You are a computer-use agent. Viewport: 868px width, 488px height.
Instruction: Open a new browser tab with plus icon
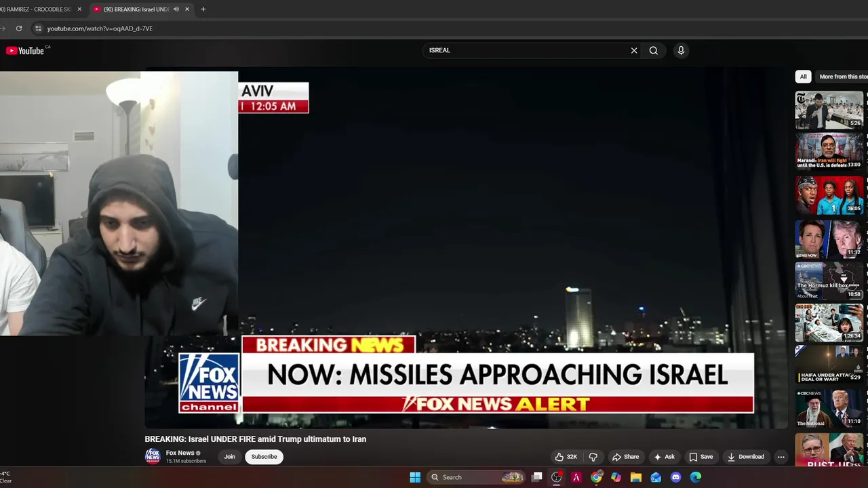(203, 9)
